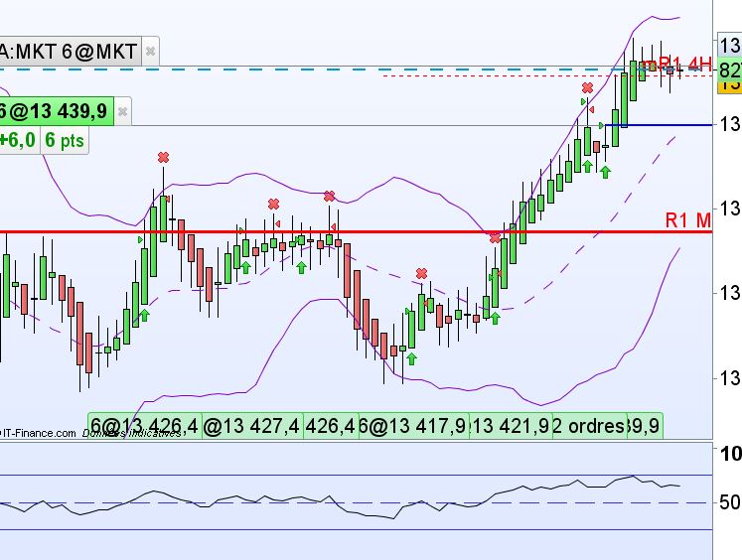The width and height of the screenshot is (742, 560).
Task: Select the dark blue position price line
Action: tap(659, 125)
